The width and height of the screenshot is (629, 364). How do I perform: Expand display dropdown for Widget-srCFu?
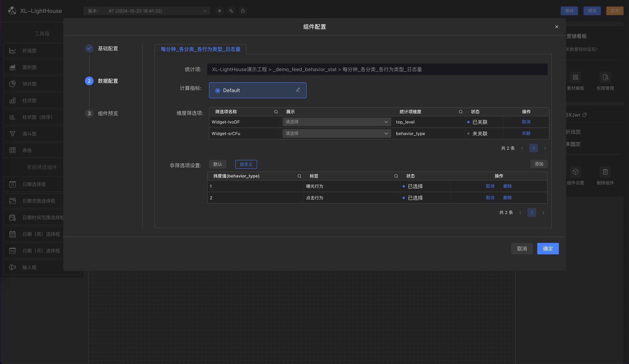tap(337, 133)
